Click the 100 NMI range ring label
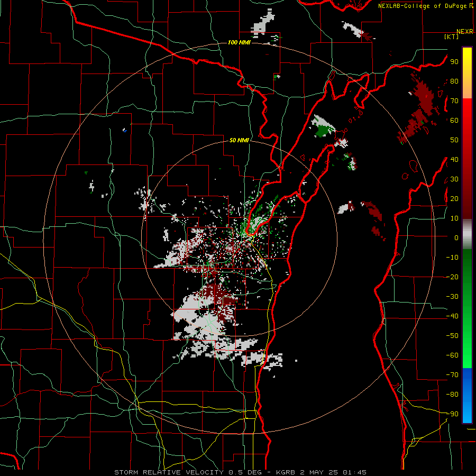476x476 pixels. [239, 42]
